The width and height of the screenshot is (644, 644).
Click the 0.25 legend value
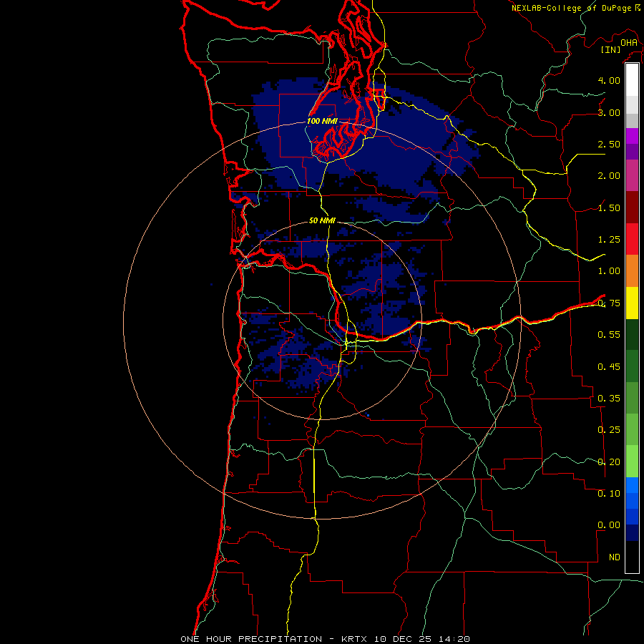point(609,430)
